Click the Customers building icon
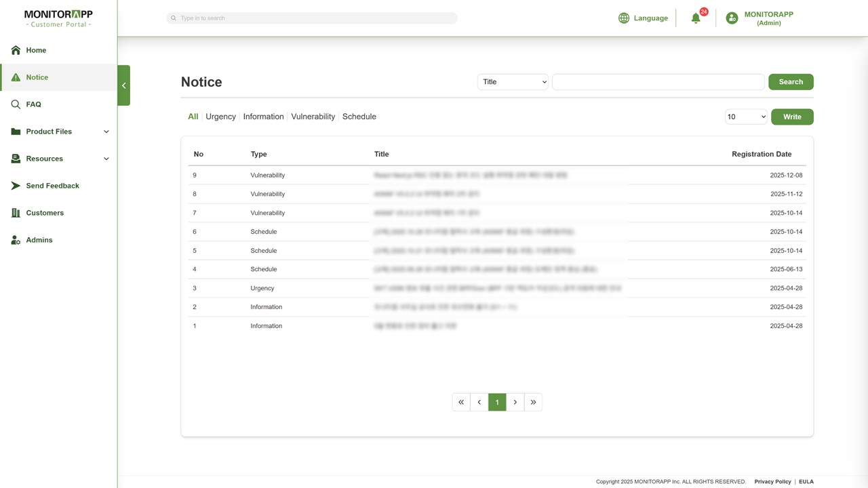The width and height of the screenshot is (868, 488). tap(16, 213)
